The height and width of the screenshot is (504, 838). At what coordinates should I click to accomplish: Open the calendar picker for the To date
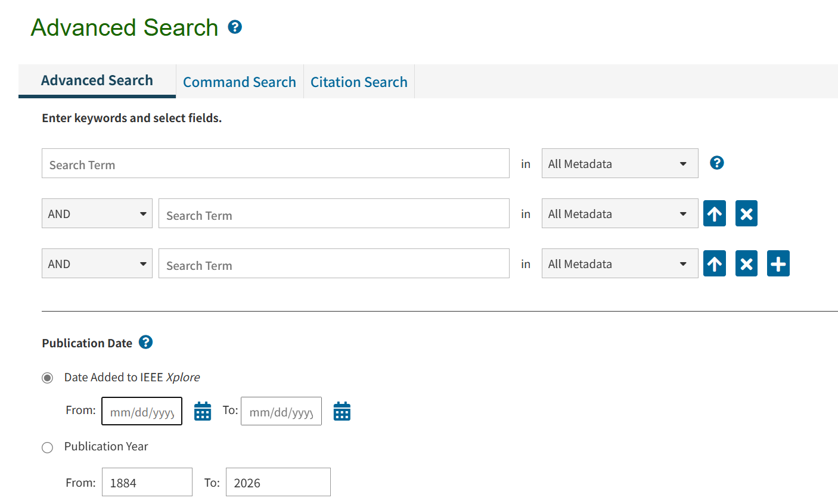pos(342,410)
